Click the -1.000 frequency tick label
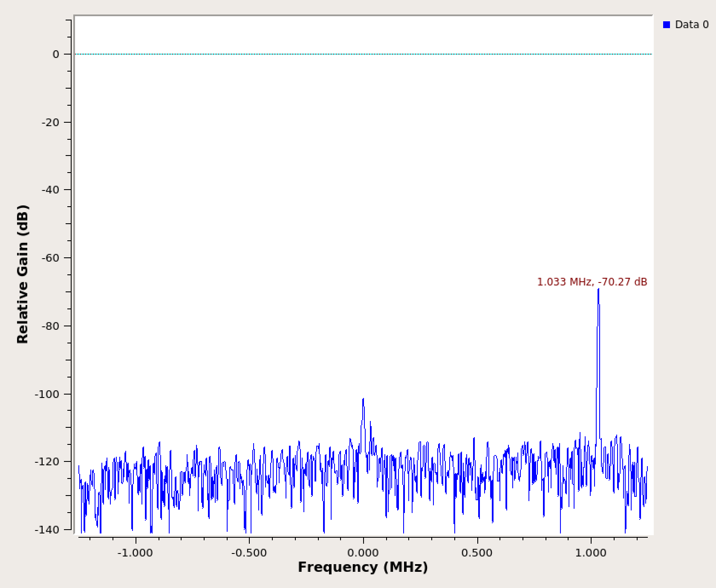This screenshot has height=588, width=716. (x=135, y=553)
